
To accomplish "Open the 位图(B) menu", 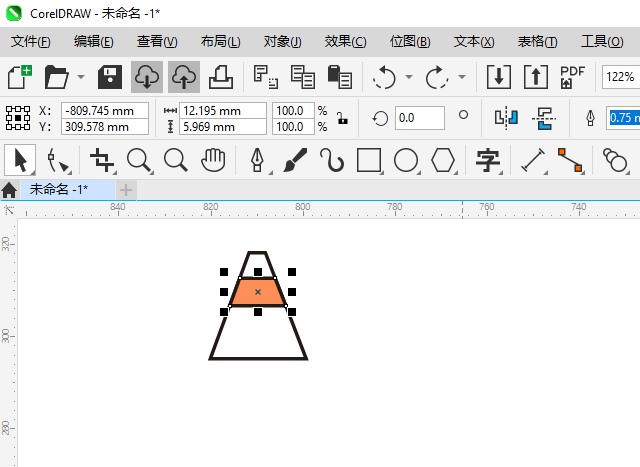I will point(410,42).
